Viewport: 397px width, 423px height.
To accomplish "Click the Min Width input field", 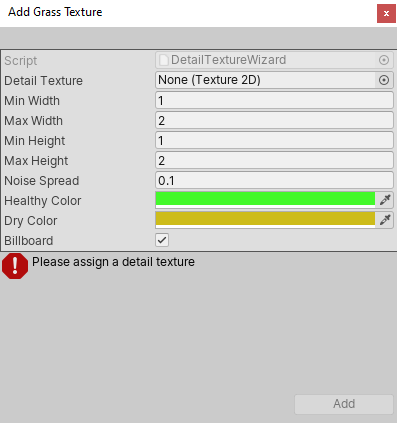I will (274, 100).
